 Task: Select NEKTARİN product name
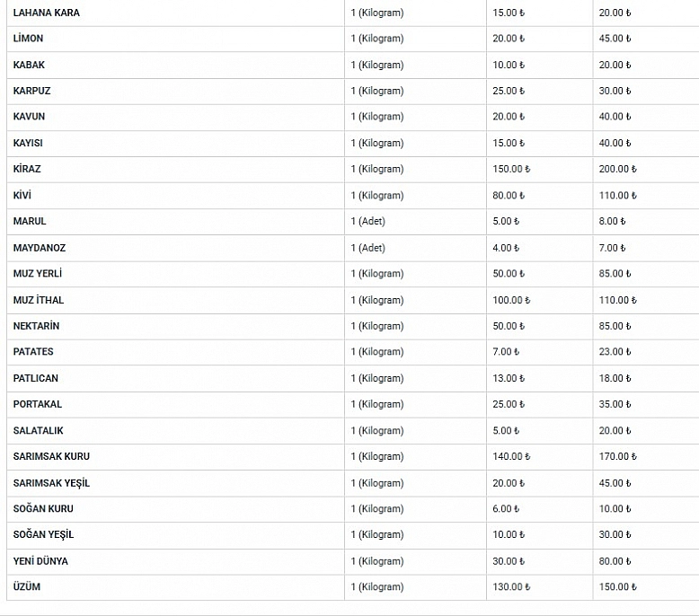(36, 326)
